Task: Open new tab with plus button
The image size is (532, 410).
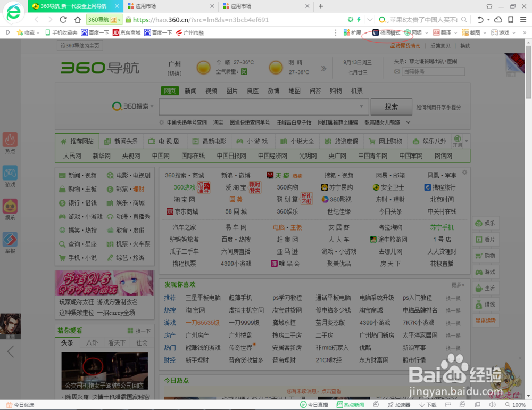Action: point(321,6)
